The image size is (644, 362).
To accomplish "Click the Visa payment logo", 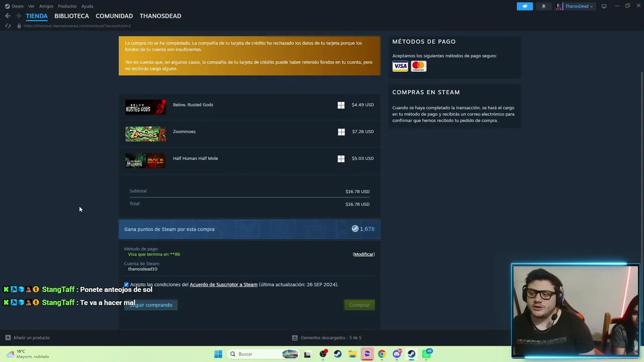I will 400,66.
